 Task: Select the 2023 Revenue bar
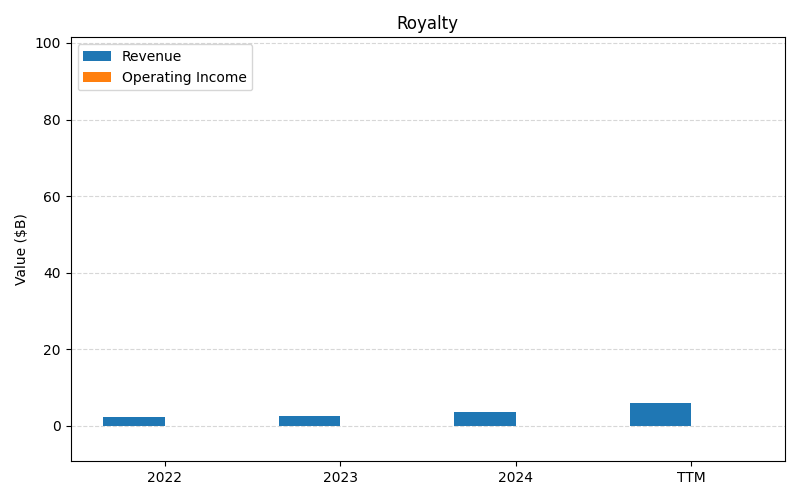(x=309, y=421)
